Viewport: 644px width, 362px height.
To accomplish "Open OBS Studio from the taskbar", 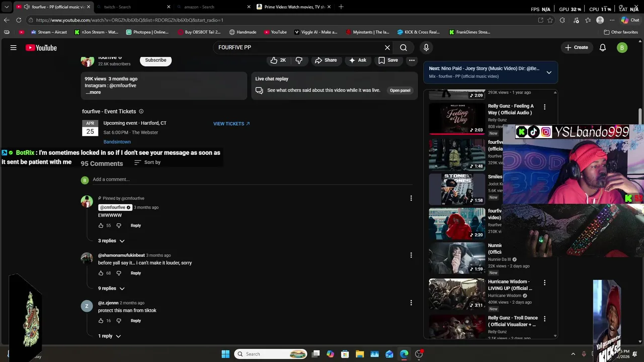I will pos(419,354).
